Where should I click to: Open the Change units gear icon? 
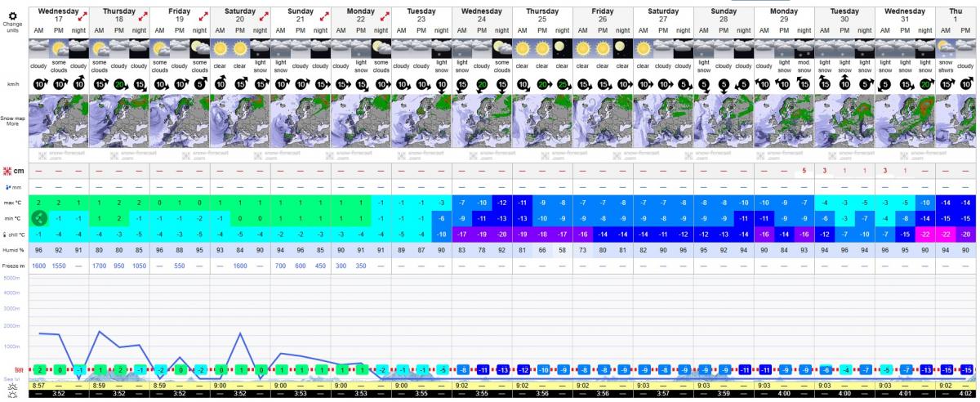click(x=12, y=15)
